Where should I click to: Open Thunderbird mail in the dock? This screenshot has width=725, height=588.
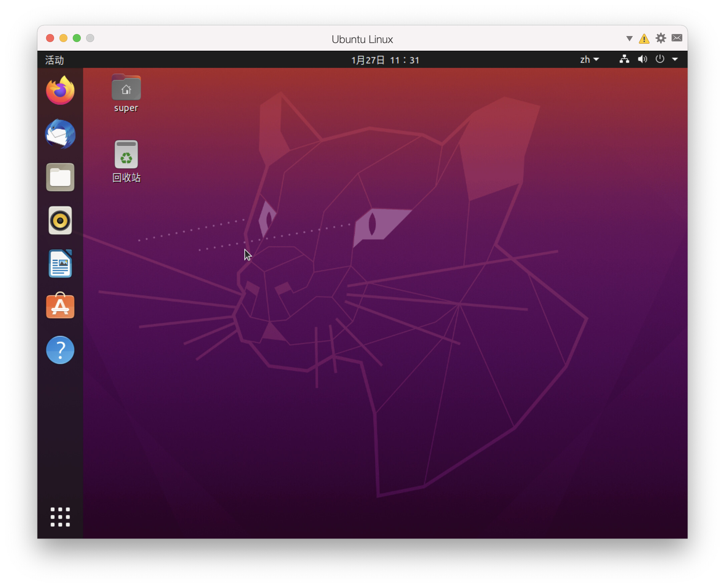click(x=60, y=134)
